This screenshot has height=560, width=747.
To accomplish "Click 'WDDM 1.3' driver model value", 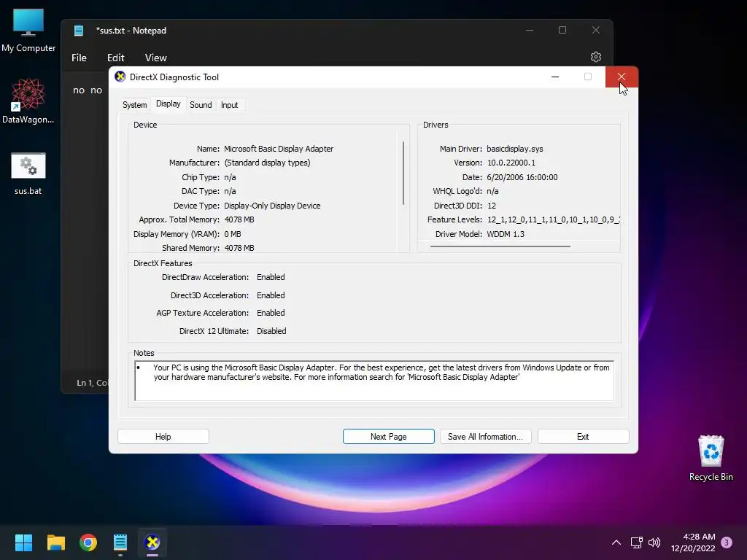I will click(505, 234).
